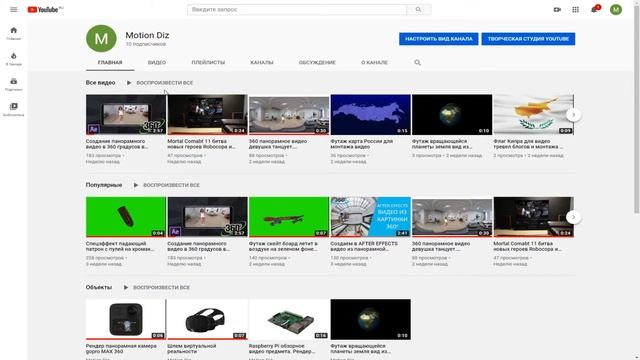The image size is (640, 360).
Task: Open skateboard green screen thumbnail
Action: point(289,217)
